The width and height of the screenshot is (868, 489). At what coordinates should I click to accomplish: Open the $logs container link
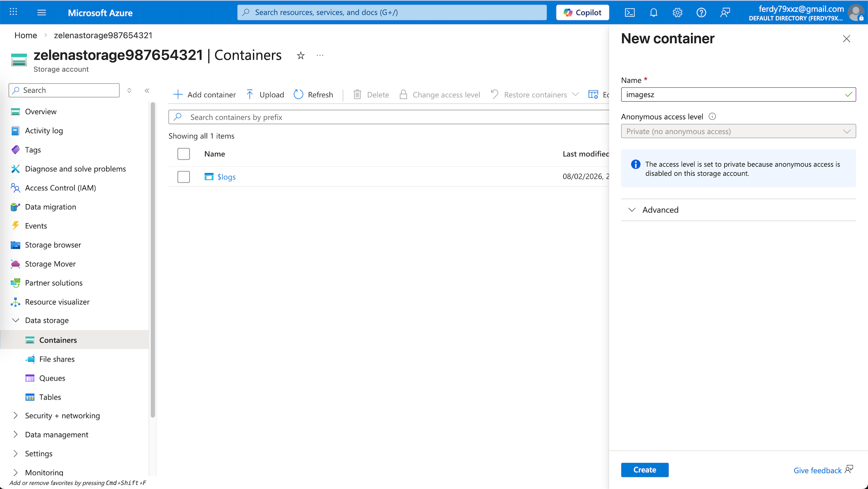[226, 177]
